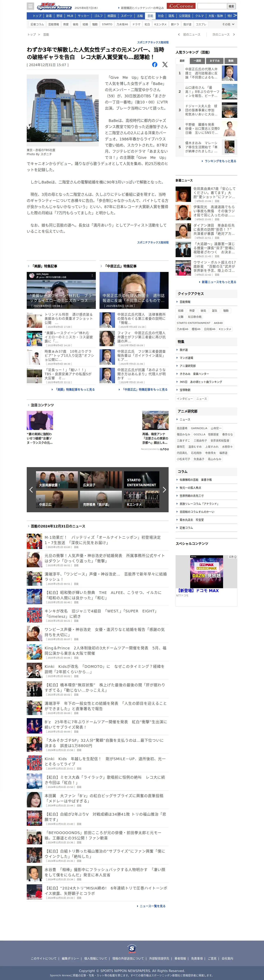264x980 pixels.
Task: Open the 芸能 navigation tab
Action: (150, 16)
